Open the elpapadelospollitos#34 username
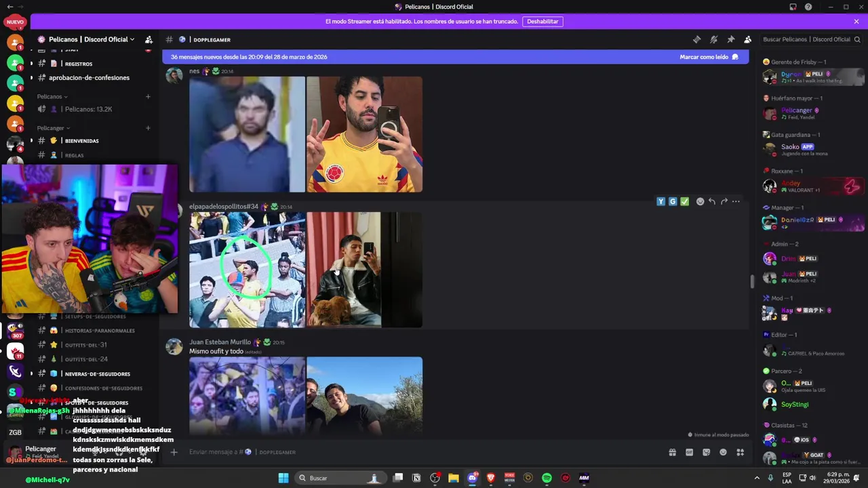This screenshot has height=488, width=868. pos(224,207)
